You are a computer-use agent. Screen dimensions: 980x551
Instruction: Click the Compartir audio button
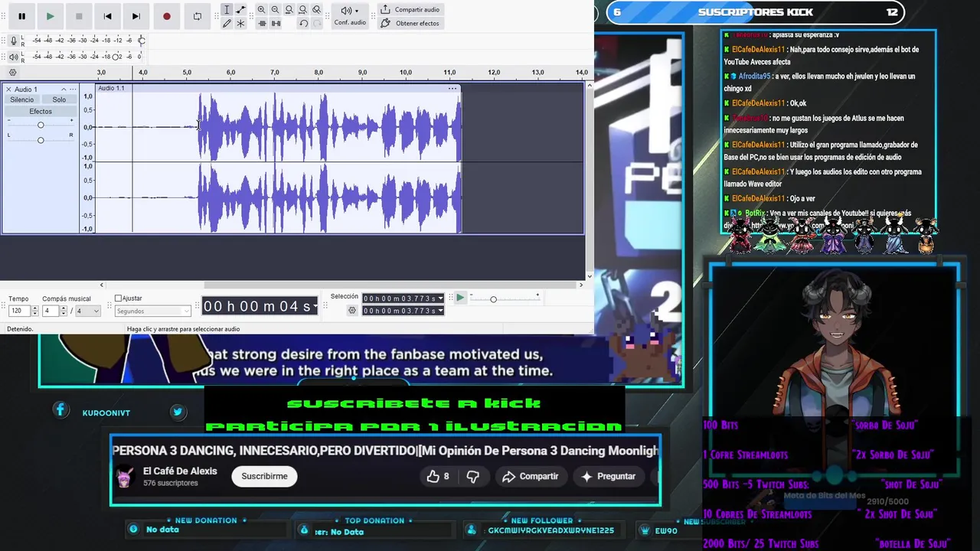[410, 9]
